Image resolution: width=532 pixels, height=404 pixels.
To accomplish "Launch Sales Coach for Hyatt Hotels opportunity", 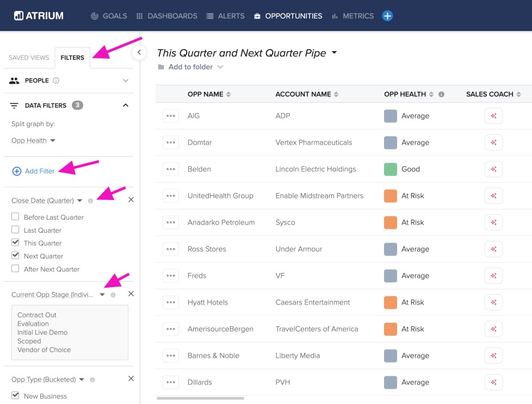I will [493, 302].
